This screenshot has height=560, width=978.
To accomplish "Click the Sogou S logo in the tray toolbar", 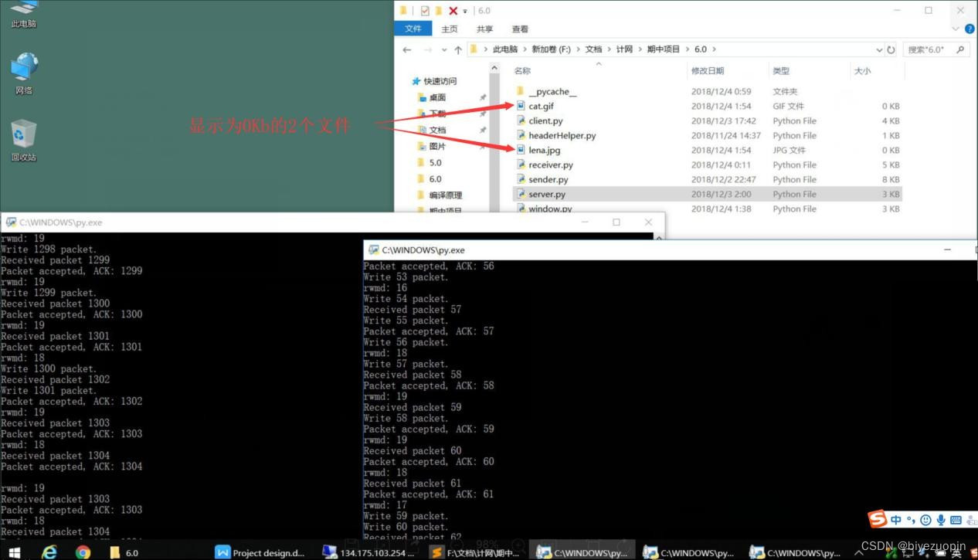I will [878, 519].
